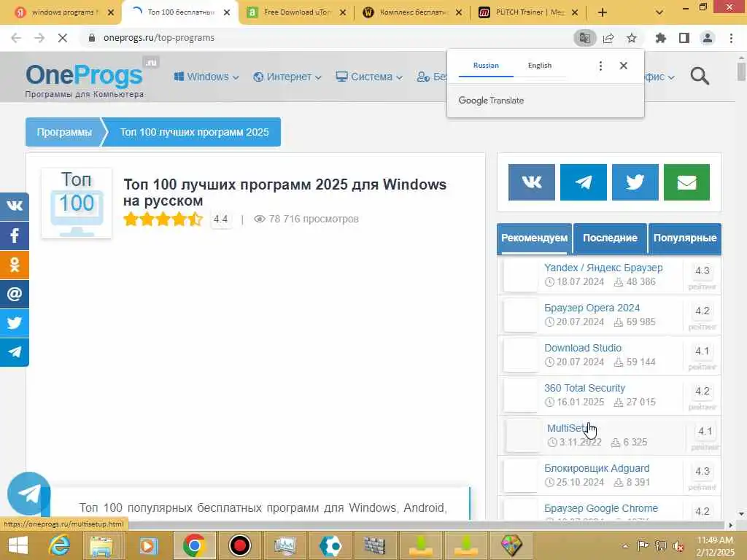
Task: Show hidden system tray icons arrow
Action: 625,545
